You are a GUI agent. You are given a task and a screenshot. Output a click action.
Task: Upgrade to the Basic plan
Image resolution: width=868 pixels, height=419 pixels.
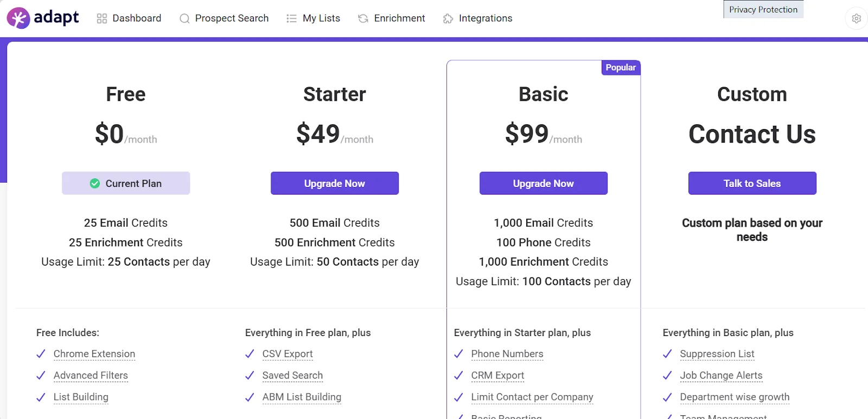(x=543, y=183)
